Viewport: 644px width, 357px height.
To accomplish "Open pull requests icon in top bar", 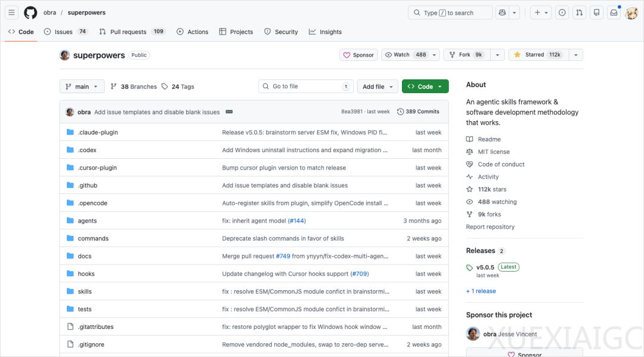I will click(x=579, y=13).
